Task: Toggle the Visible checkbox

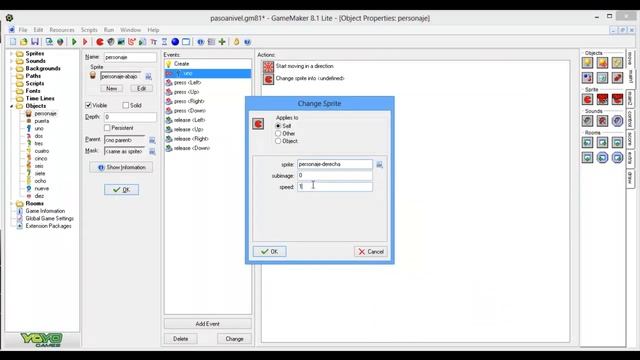Action: [88, 105]
